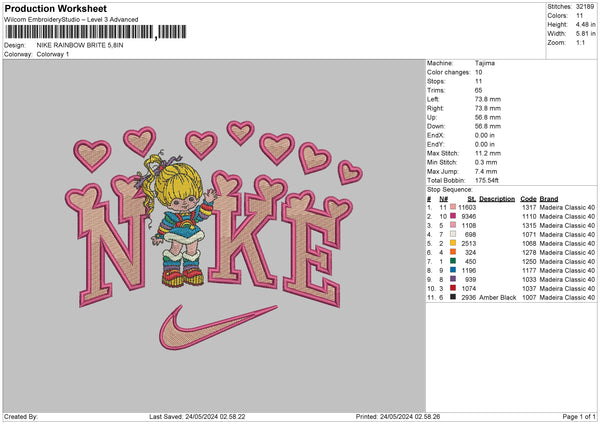Click the Min Stitch value '0.3 mm'

(x=486, y=162)
